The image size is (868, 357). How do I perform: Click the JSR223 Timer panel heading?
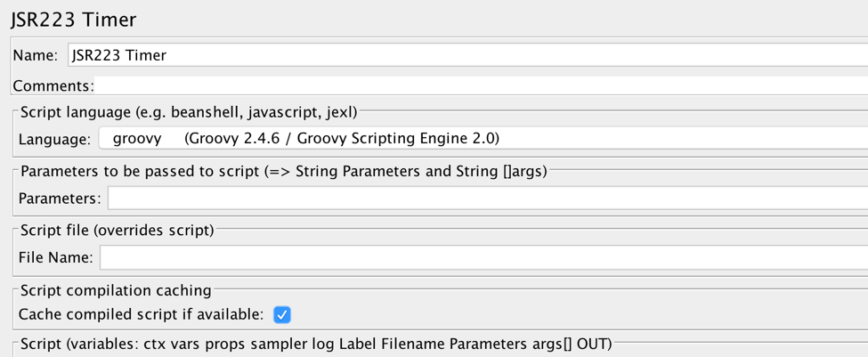pos(74,19)
